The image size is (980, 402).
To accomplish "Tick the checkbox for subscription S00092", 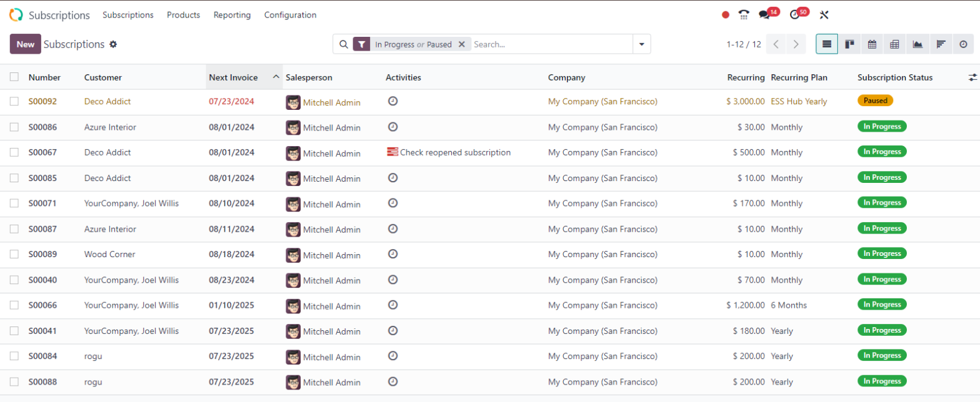I will (x=14, y=101).
